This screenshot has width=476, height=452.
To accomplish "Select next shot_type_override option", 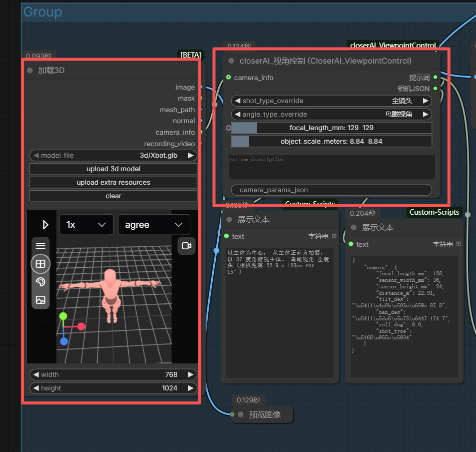I will tap(425, 101).
